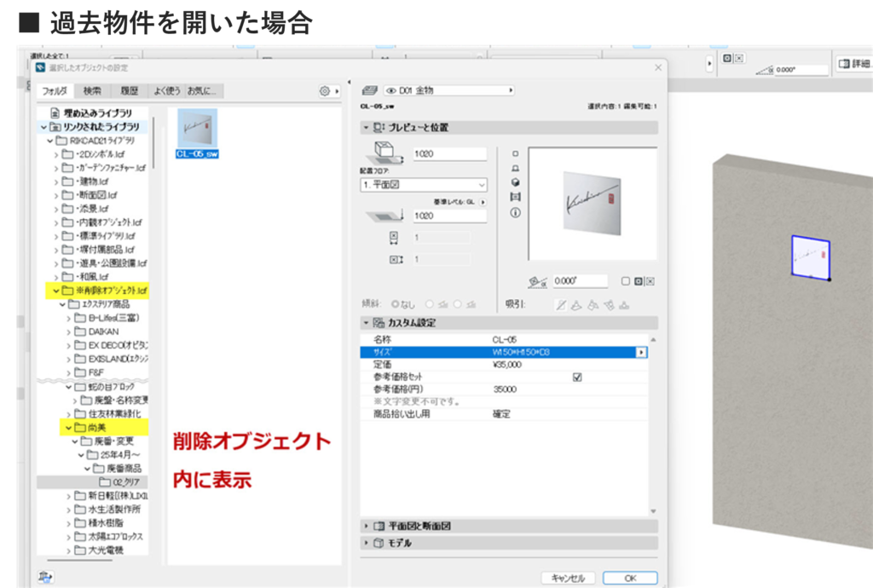Collapse the カスタム設定 panel
873x588 pixels.
[x=366, y=323]
